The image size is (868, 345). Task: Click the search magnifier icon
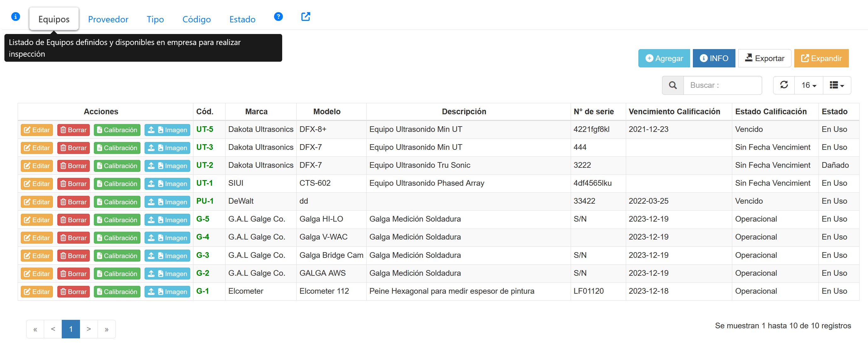click(x=672, y=85)
